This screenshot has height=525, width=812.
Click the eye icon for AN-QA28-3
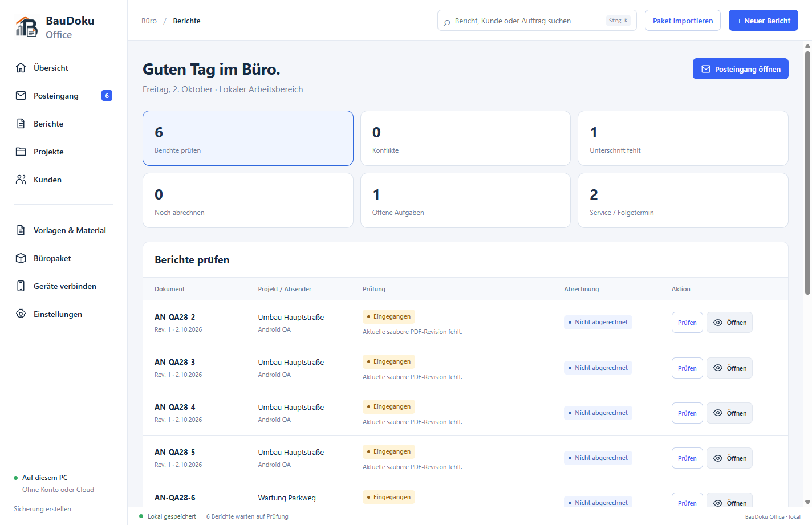[718, 368]
